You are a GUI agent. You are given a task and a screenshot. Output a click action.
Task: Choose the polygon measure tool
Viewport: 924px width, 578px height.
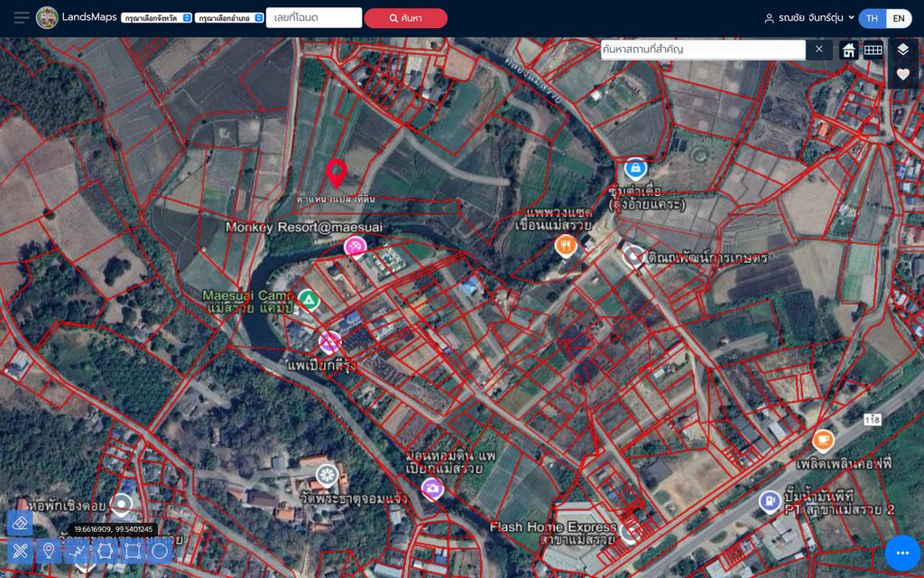coord(105,552)
